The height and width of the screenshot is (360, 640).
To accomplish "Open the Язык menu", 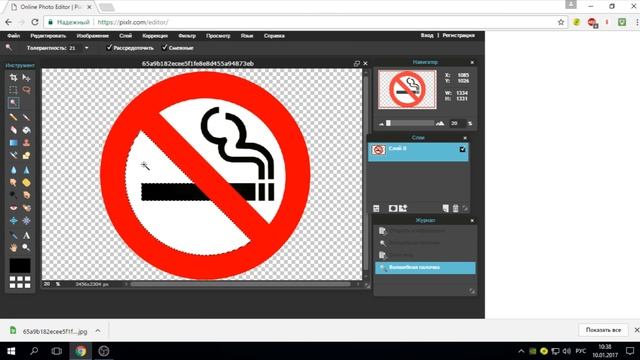I will pos(247,36).
